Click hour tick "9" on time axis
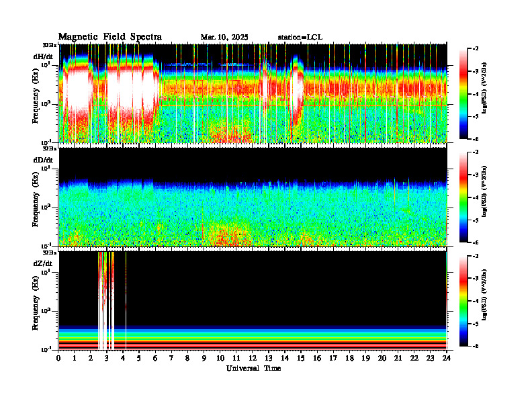The image size is (532, 411). click(x=204, y=359)
